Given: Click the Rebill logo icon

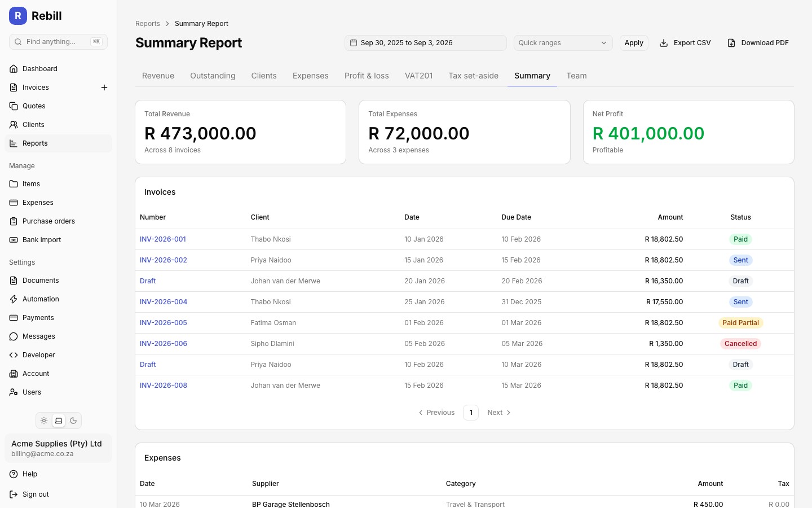Looking at the screenshot, I should [18, 16].
